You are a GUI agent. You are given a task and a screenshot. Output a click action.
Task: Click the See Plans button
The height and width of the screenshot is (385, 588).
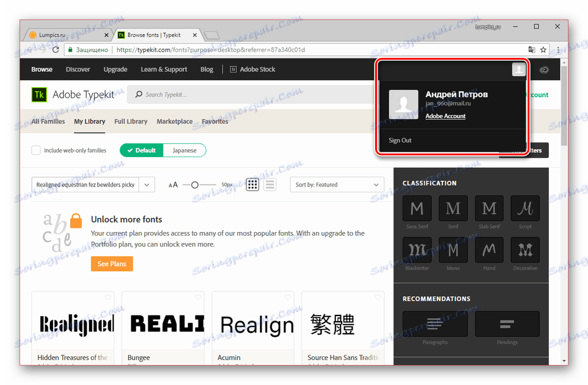coord(112,264)
